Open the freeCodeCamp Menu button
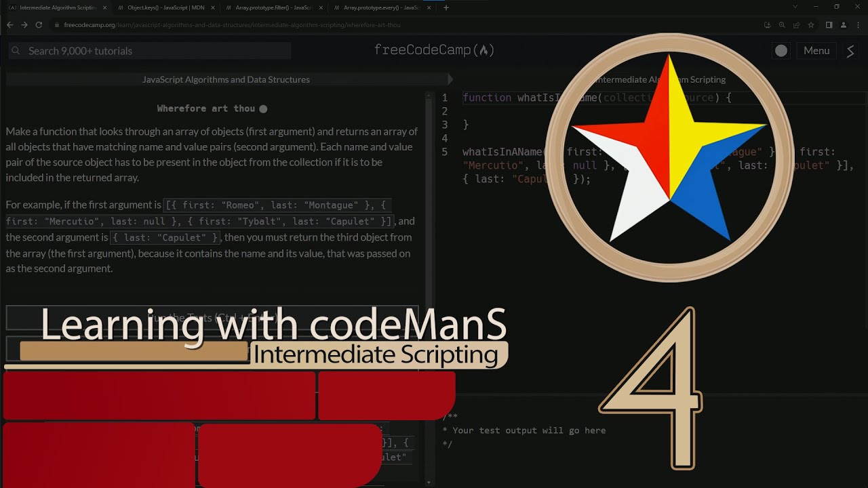The width and height of the screenshot is (868, 488). (816, 51)
